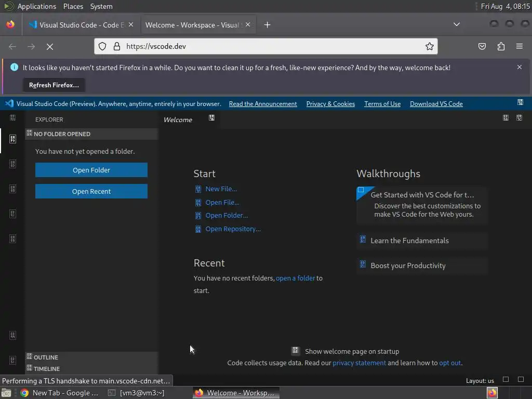Open the System menu
The image size is (532, 399).
point(101,6)
